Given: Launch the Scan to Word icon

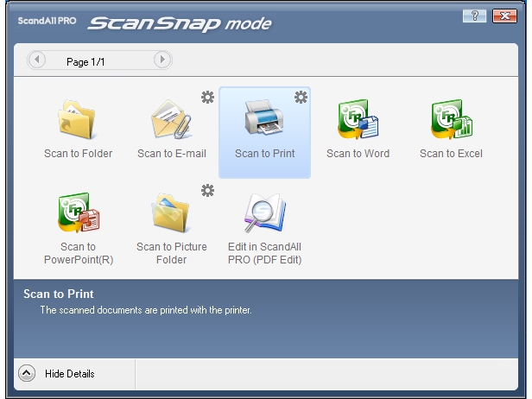Looking at the screenshot, I should coord(358,119).
